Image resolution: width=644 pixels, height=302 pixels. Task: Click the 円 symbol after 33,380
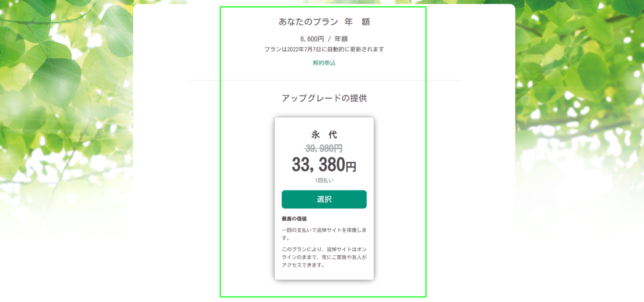[351, 167]
